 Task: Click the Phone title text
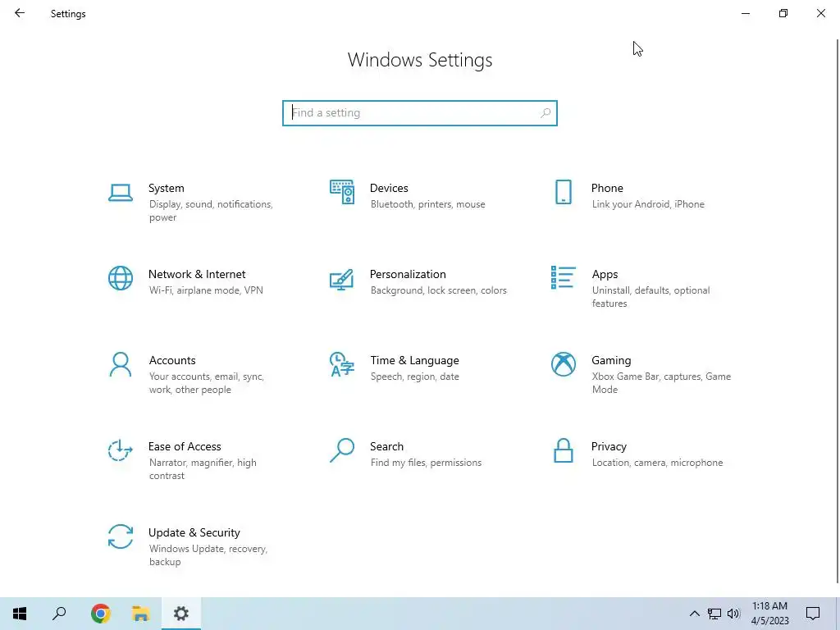coord(607,188)
